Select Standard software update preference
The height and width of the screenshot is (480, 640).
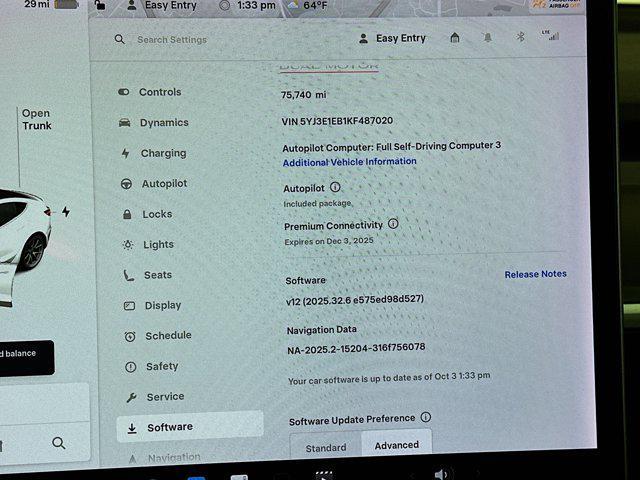(325, 447)
